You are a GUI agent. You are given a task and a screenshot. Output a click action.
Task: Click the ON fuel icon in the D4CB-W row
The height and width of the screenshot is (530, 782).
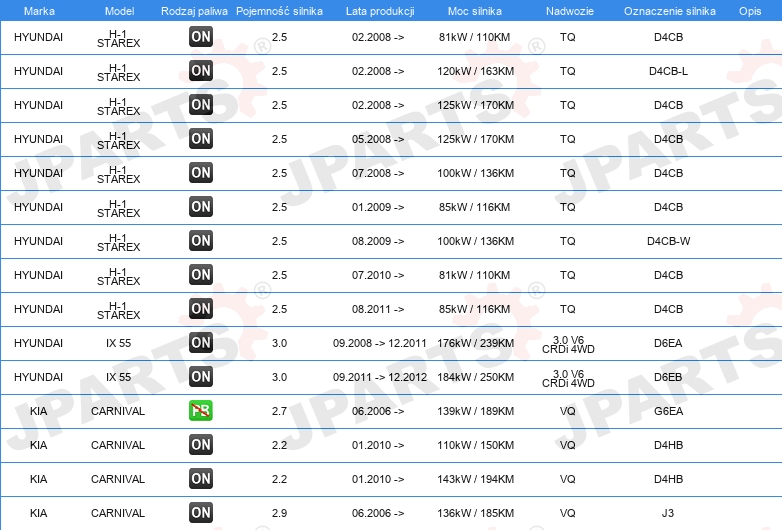200,240
